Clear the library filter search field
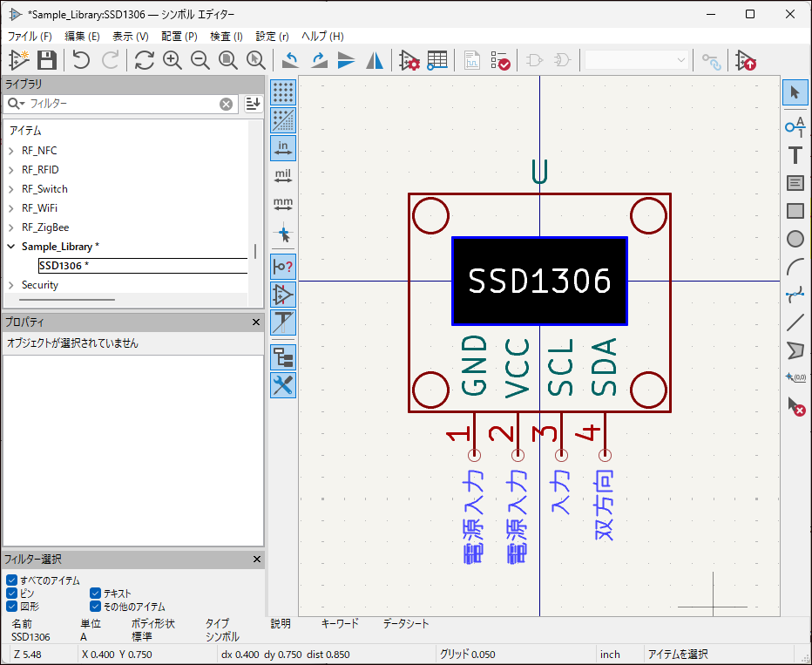The image size is (812, 665). coord(226,104)
